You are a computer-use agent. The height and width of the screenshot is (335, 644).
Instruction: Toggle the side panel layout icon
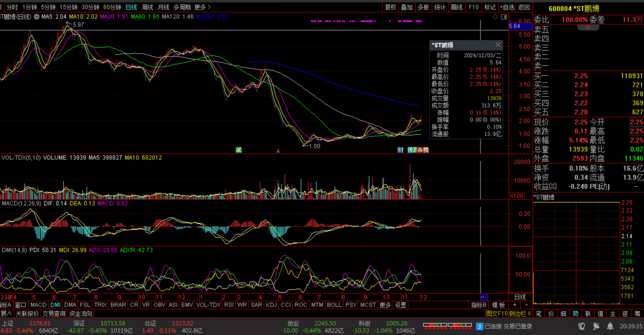(504, 17)
